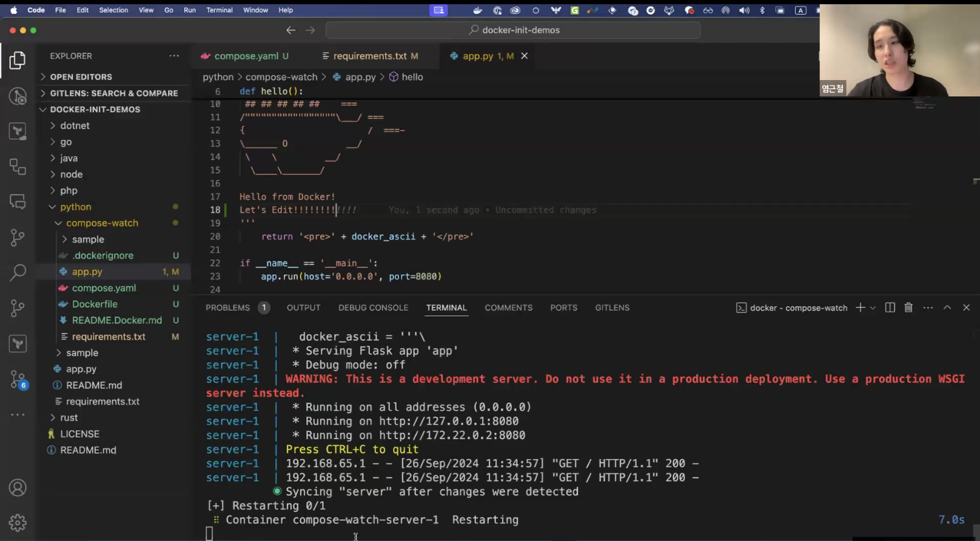
Task: Maximize panel size with up chevron
Action: 947,307
